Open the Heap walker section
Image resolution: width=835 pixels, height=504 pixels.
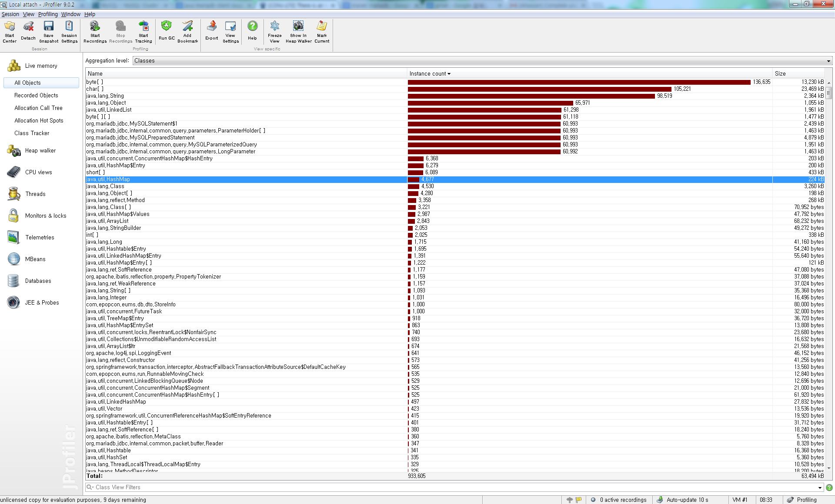point(40,150)
